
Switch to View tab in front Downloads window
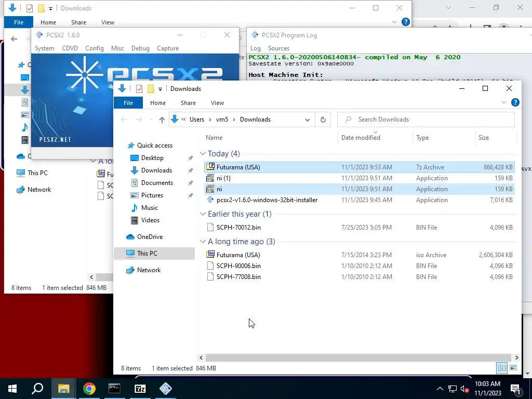click(x=217, y=103)
